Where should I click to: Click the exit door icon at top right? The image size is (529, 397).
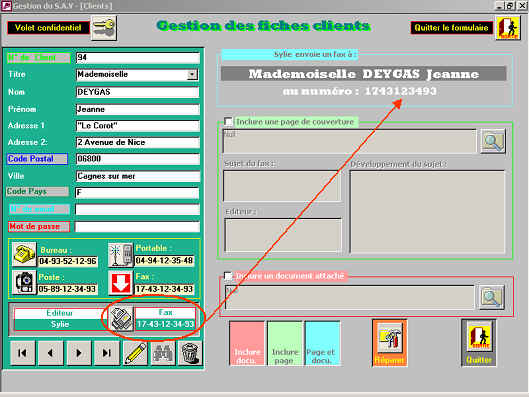[x=508, y=28]
